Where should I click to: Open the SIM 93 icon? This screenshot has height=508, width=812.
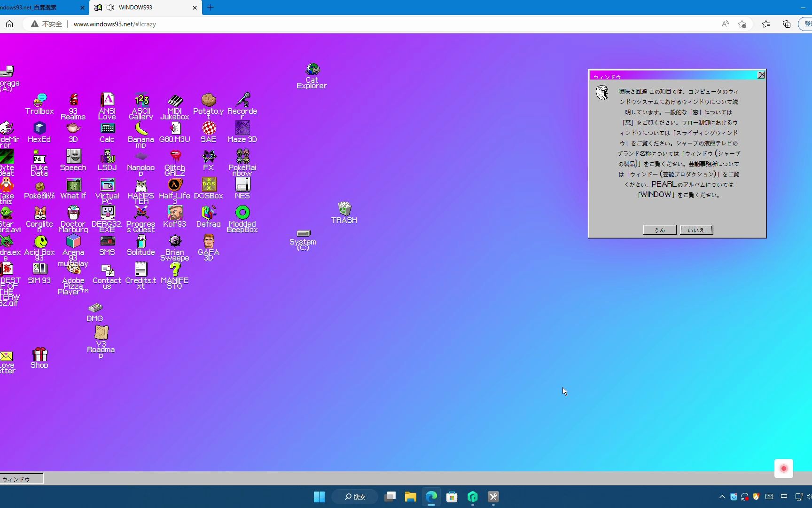point(39,273)
